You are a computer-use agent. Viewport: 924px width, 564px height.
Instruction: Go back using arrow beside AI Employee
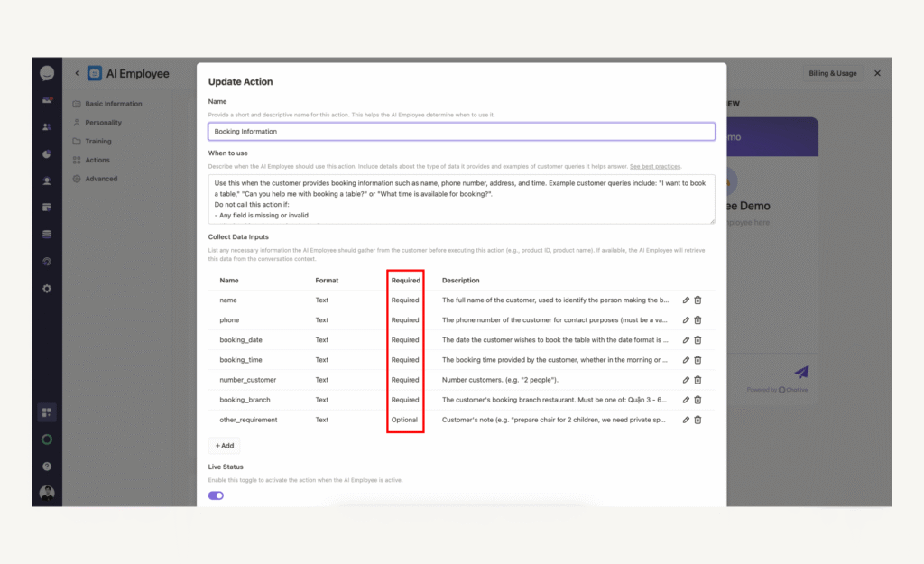pyautogui.click(x=77, y=74)
